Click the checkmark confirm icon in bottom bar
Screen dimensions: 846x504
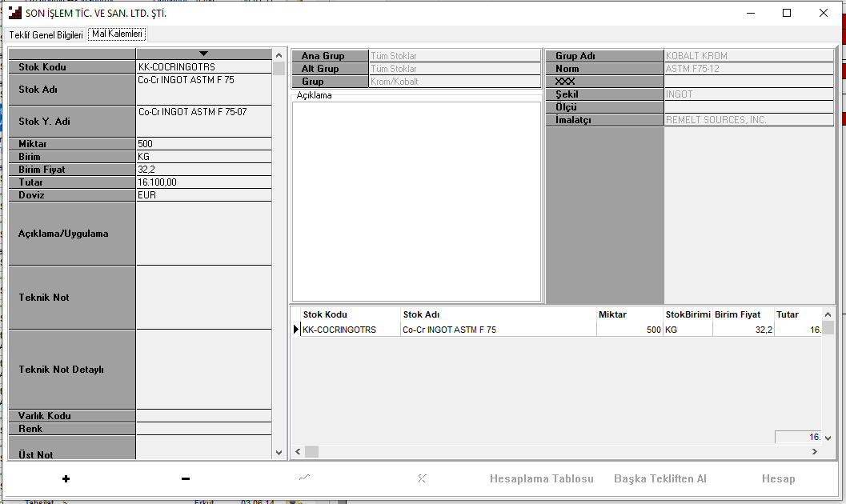pyautogui.click(x=305, y=478)
